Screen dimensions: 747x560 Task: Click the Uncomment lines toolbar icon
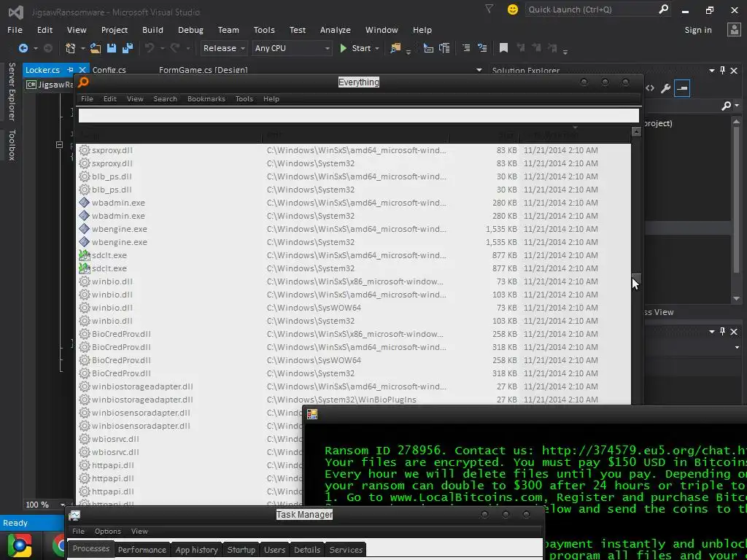pyautogui.click(x=482, y=48)
